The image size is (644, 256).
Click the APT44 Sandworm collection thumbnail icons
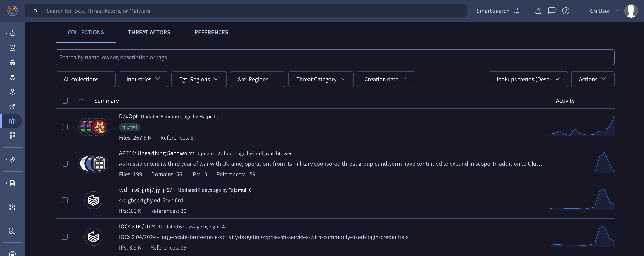tap(93, 163)
